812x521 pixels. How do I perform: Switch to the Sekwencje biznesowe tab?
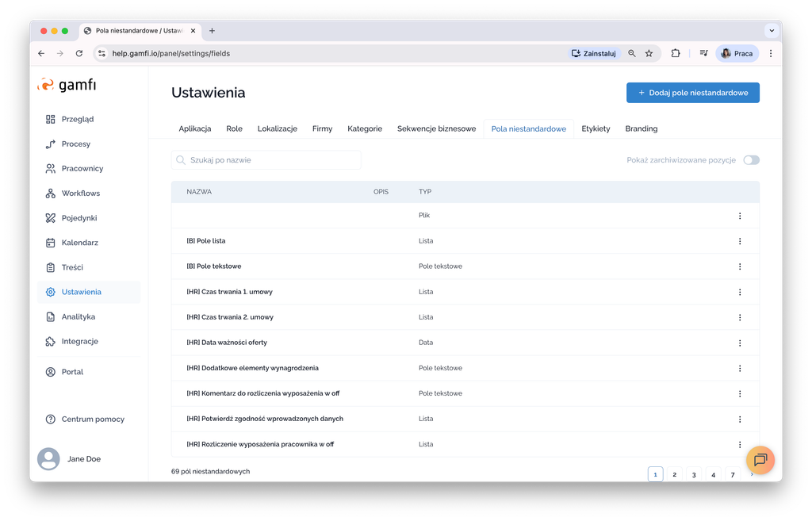(x=436, y=128)
